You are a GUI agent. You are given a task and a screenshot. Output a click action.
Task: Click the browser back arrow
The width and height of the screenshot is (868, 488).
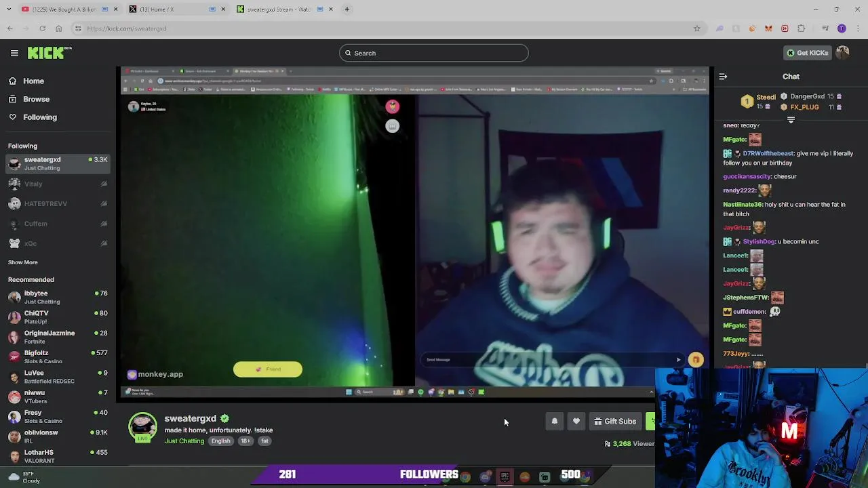coord(10,28)
